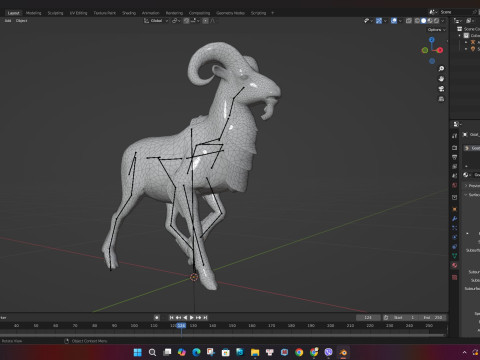Click the blue Z axis on navigation gizmo

point(432,40)
